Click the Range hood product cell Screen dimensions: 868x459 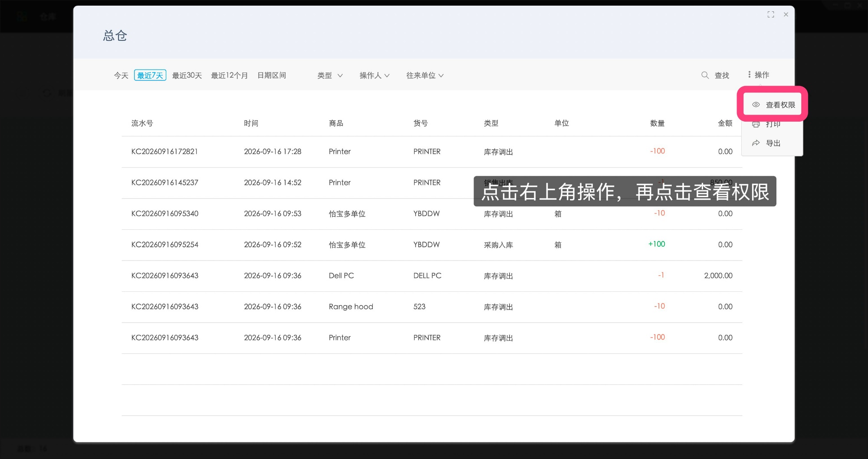coord(351,307)
